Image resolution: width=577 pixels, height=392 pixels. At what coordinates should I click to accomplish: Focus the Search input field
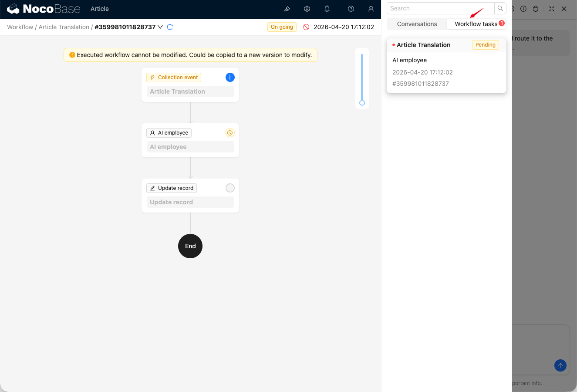(x=441, y=8)
